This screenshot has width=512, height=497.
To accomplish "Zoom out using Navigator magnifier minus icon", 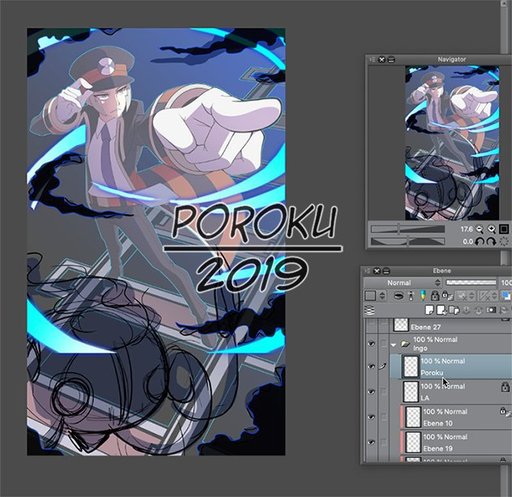I will coord(480,229).
